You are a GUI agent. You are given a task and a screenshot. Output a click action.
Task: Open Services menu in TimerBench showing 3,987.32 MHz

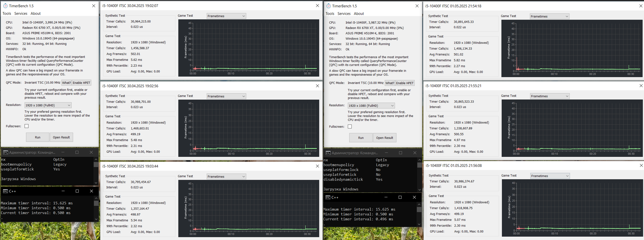(344, 13)
